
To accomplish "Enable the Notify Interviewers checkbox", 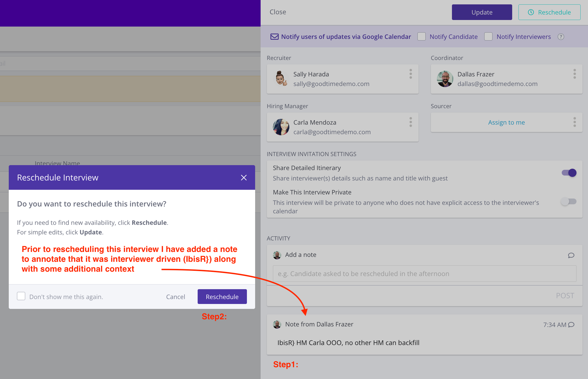I will point(488,37).
